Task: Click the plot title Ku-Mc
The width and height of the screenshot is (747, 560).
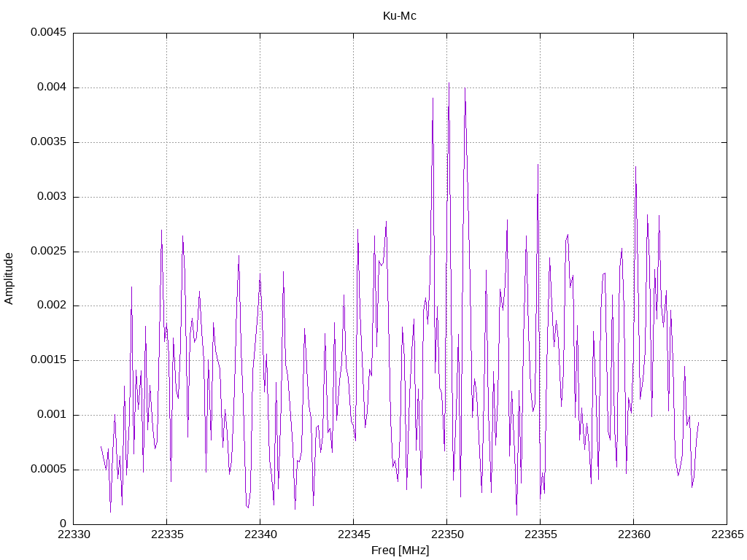Action: pyautogui.click(x=399, y=16)
